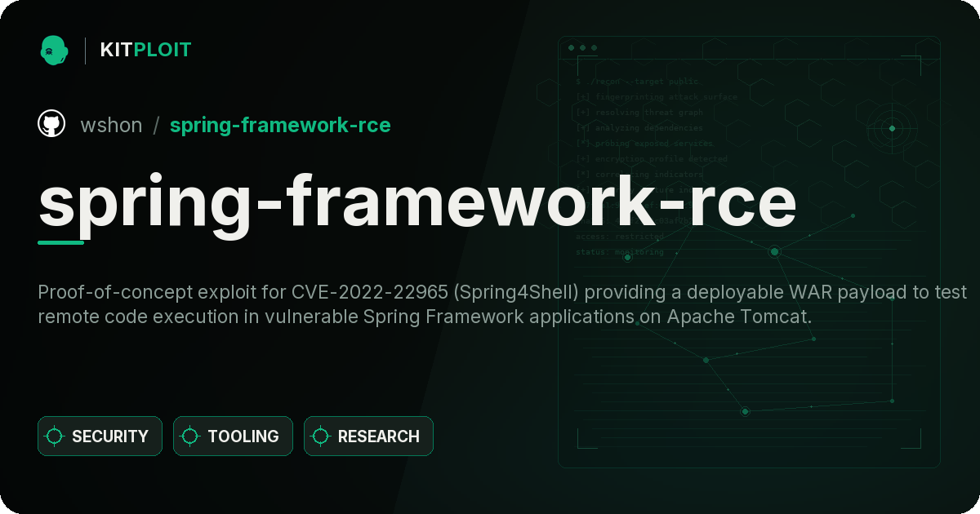The height and width of the screenshot is (514, 980).
Task: Click the crosshair icon in TOOLING tag
Action: click(x=190, y=436)
